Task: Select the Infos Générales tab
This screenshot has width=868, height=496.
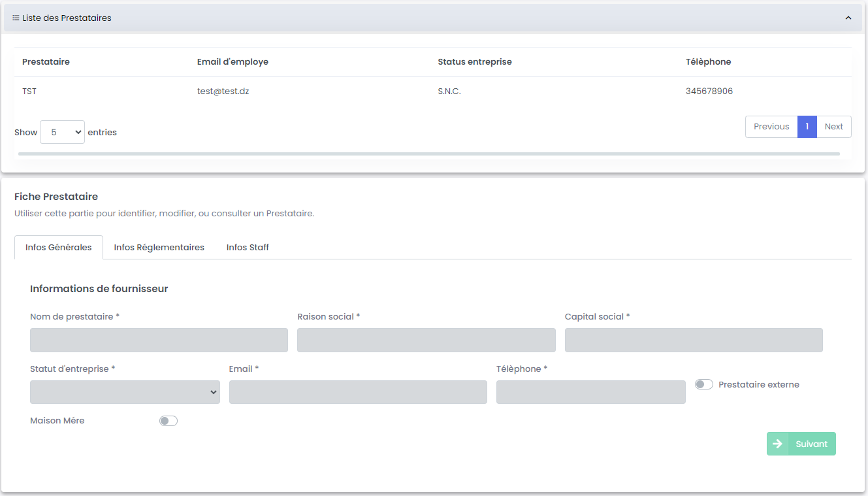Action: (59, 248)
